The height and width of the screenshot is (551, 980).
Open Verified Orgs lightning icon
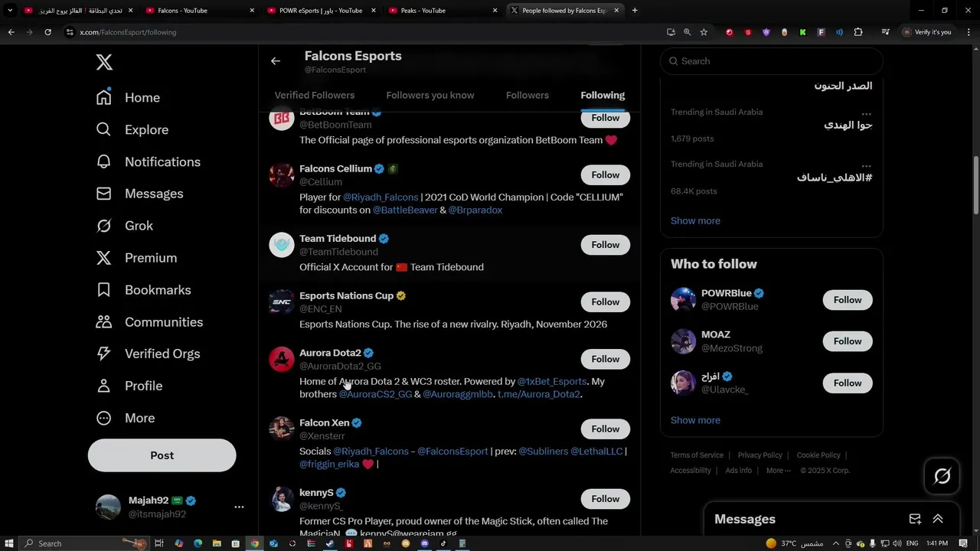click(104, 354)
